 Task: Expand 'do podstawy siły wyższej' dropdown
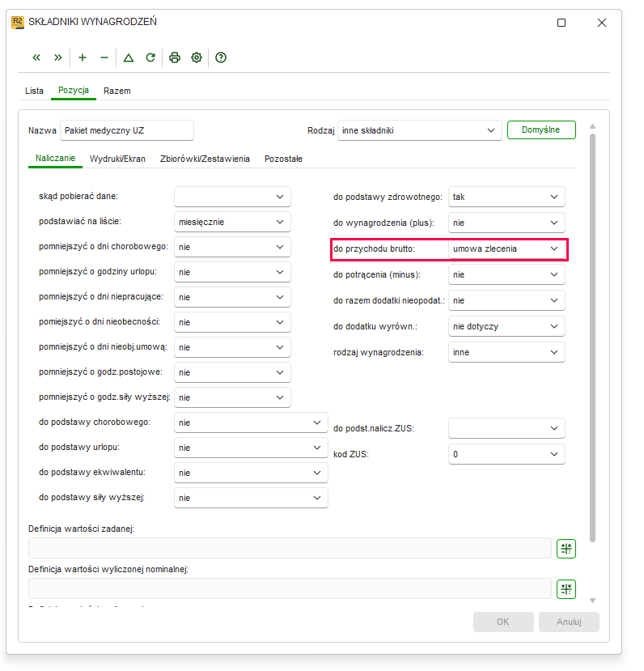(251, 498)
